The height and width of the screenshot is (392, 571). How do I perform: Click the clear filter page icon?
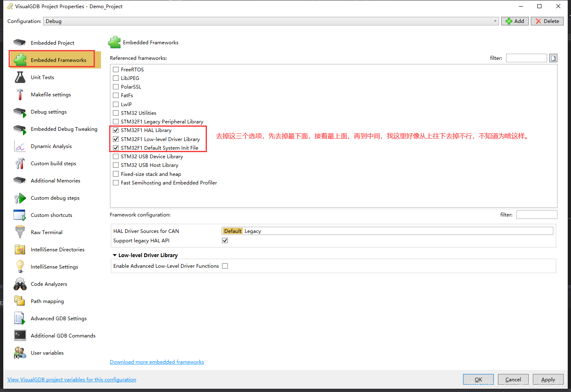pyautogui.click(x=553, y=58)
